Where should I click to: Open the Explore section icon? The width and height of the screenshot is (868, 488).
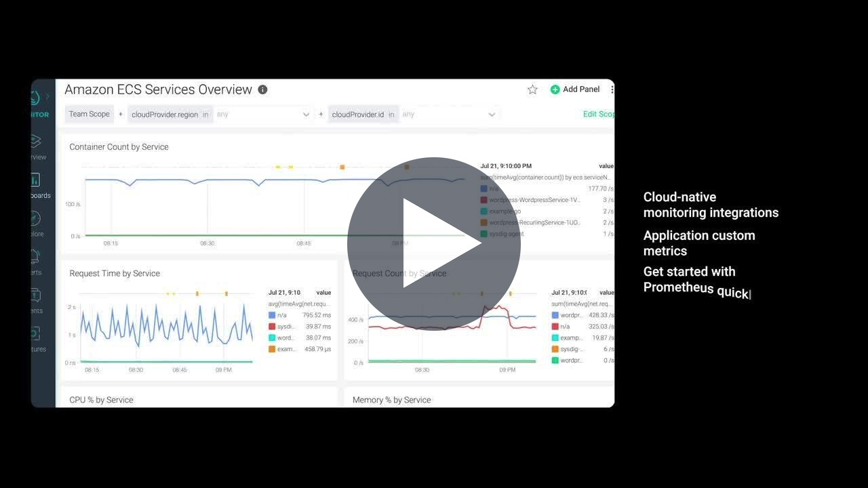tap(35, 218)
